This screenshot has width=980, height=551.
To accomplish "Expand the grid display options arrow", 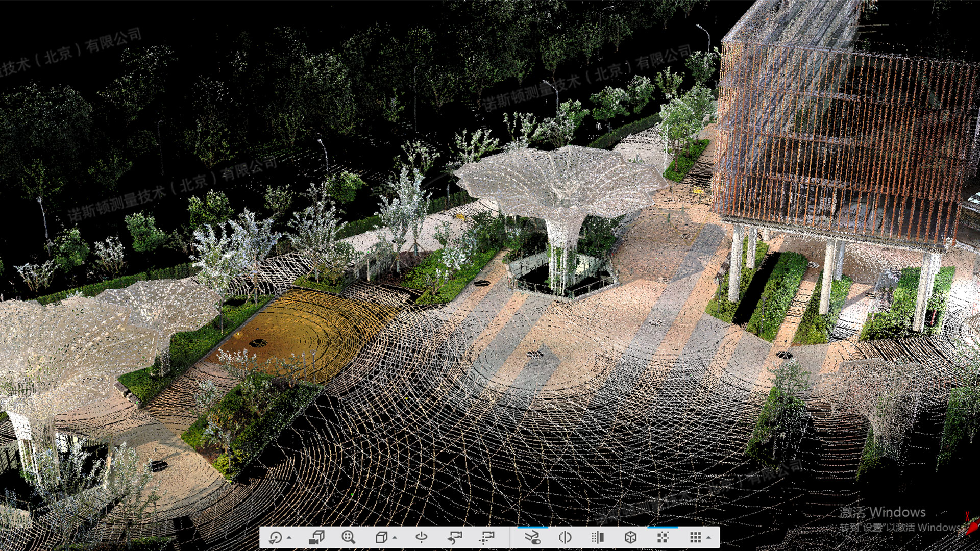I will [x=709, y=538].
